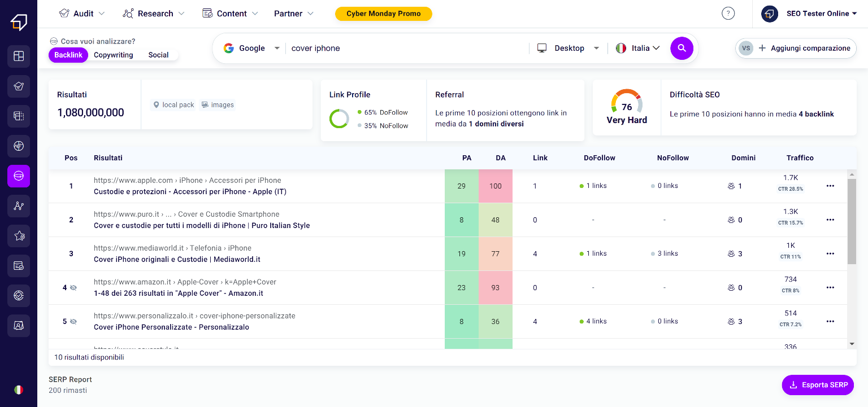
Task: Click the Italian flag at sidebar bottom
Action: [x=19, y=390]
